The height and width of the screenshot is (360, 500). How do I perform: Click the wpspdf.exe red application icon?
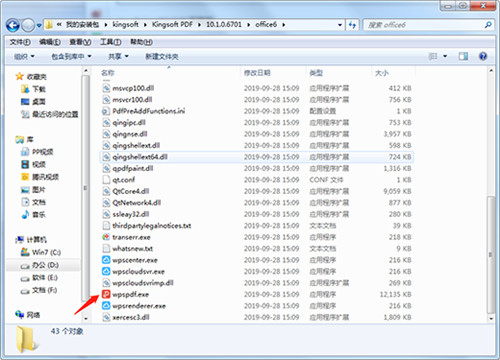[x=106, y=294]
